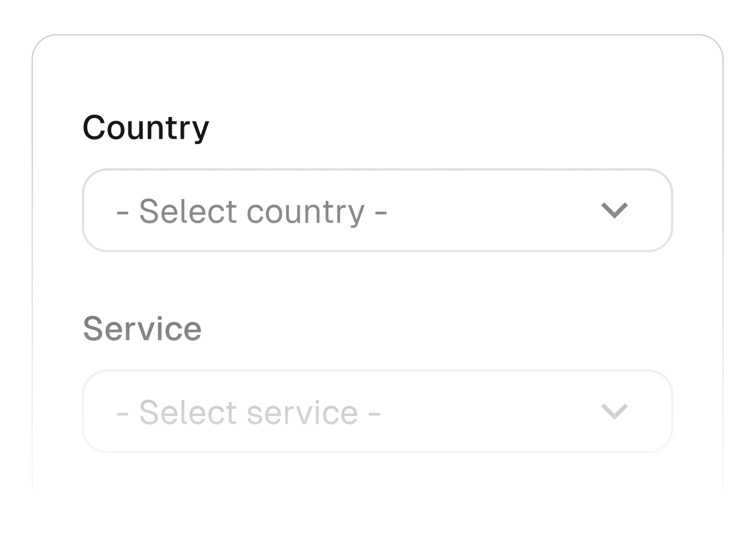Open the Select country dropdown
The width and height of the screenshot is (756, 541).
tap(377, 211)
